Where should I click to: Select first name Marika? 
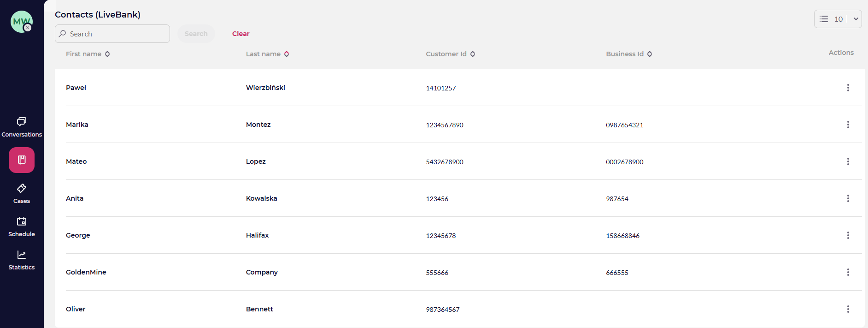tap(77, 125)
